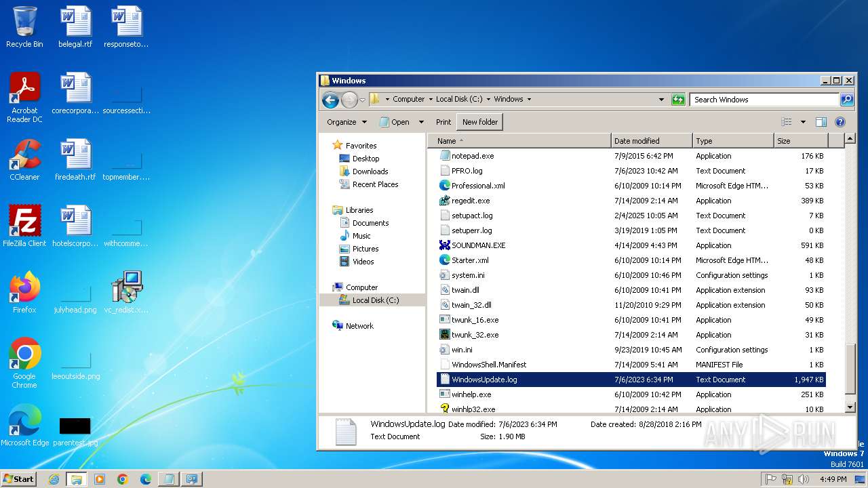
Task: Open Pictures library in navigation pane
Action: pyautogui.click(x=366, y=249)
